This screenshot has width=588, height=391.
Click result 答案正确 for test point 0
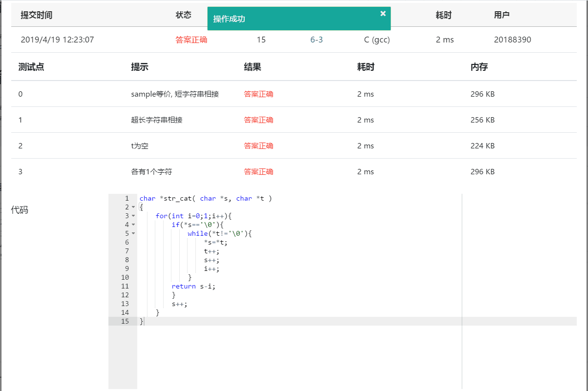coord(259,94)
